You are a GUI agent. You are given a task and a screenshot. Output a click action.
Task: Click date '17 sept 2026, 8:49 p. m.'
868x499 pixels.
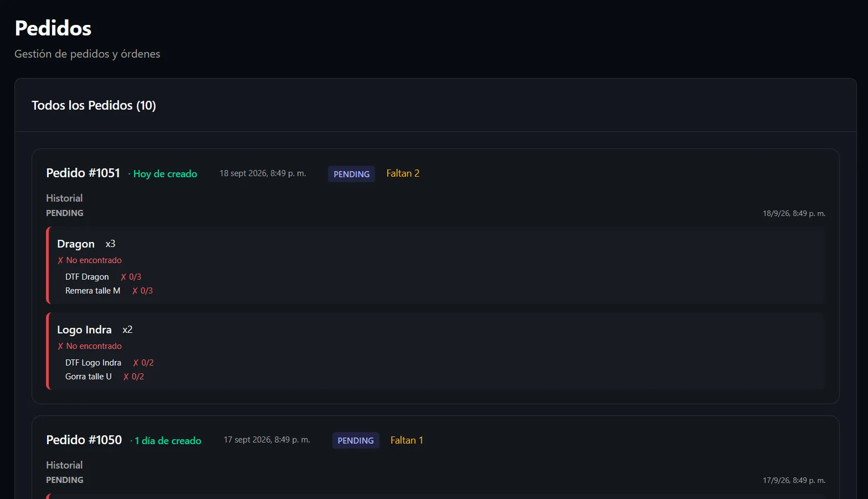click(267, 440)
